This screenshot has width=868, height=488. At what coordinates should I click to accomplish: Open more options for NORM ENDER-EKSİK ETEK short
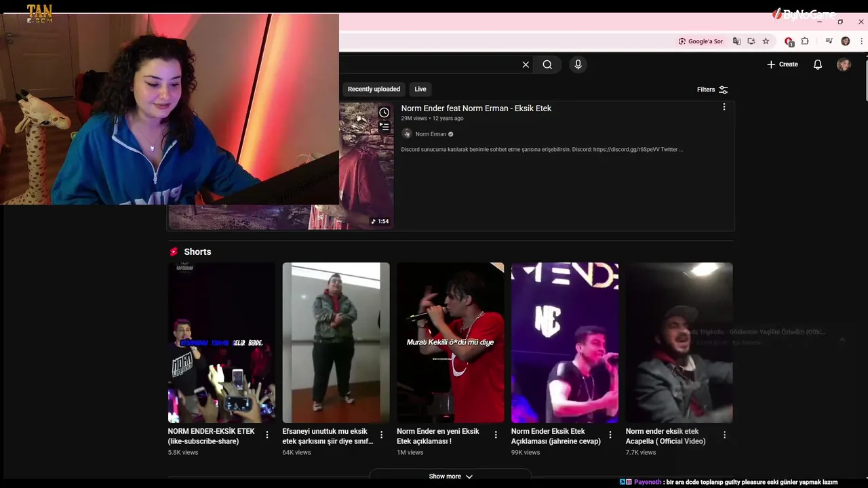point(267,435)
